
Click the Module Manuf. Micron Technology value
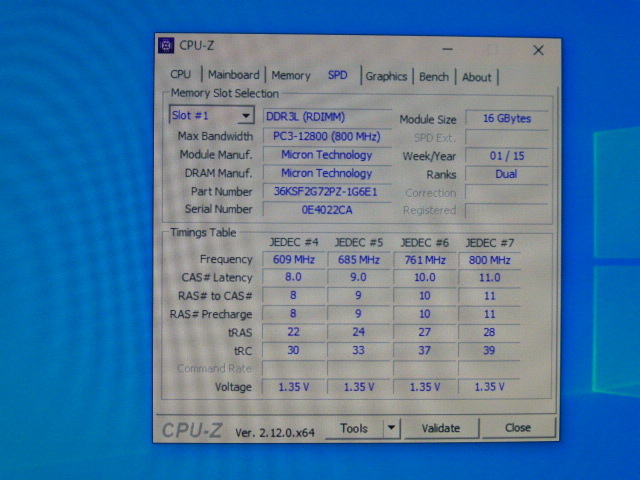coord(327,155)
